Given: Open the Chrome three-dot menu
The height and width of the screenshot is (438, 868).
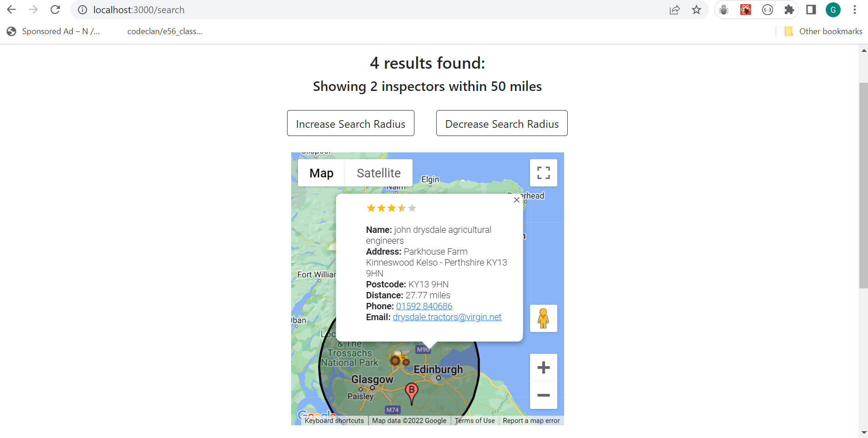Looking at the screenshot, I should tap(855, 10).
